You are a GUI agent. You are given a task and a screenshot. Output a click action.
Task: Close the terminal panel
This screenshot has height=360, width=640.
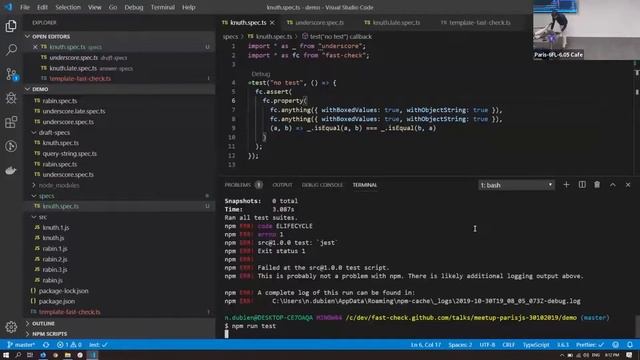point(628,185)
